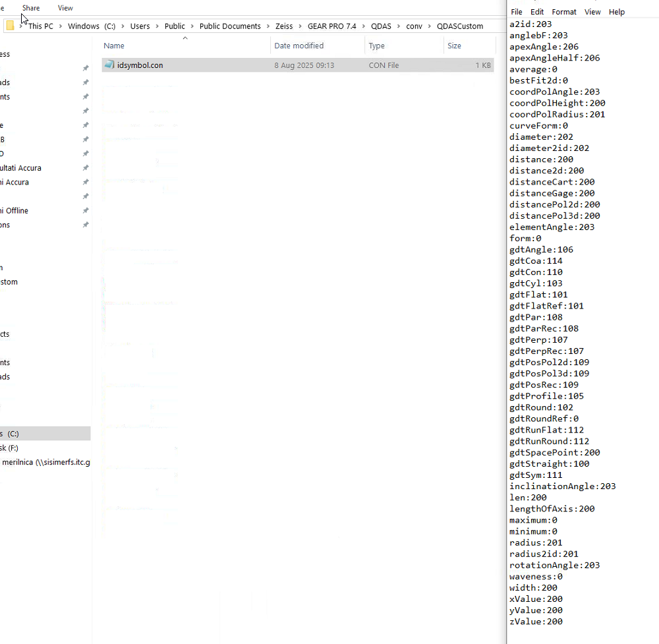Click the pin icon beside nts
This screenshot has height=644, width=659.
[86, 97]
